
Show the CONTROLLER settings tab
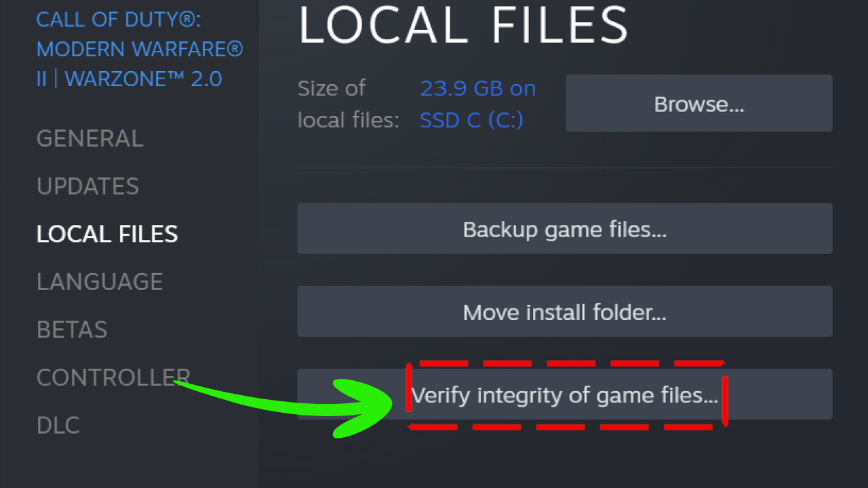pyautogui.click(x=113, y=378)
